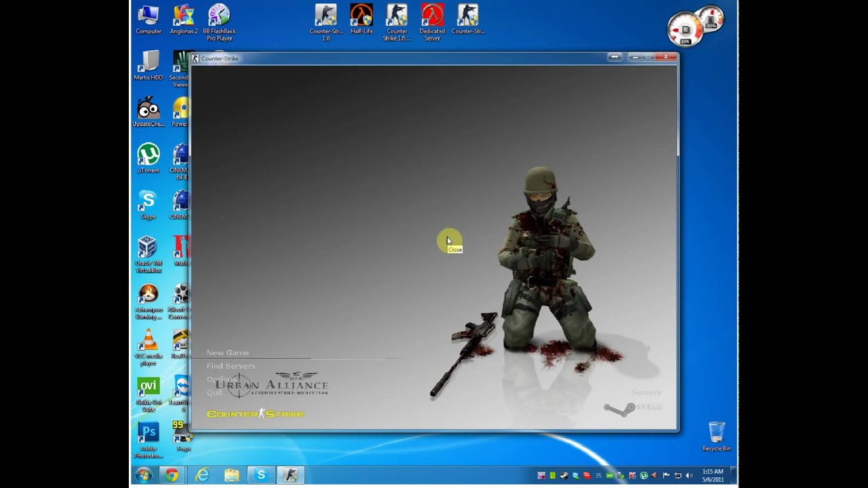Screen dimensions: 868x488
Task: Open the Anglonas 2 desktop shortcut
Action: (x=183, y=20)
